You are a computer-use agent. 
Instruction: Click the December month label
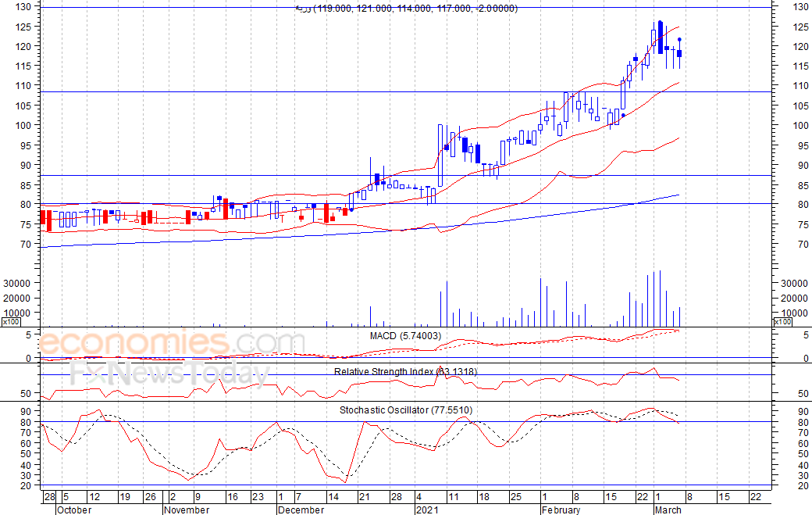pyautogui.click(x=301, y=510)
